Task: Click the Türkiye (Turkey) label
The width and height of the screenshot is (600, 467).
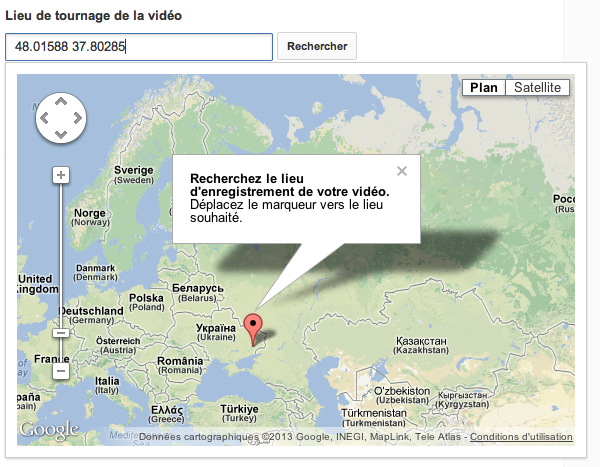Action: (240, 413)
